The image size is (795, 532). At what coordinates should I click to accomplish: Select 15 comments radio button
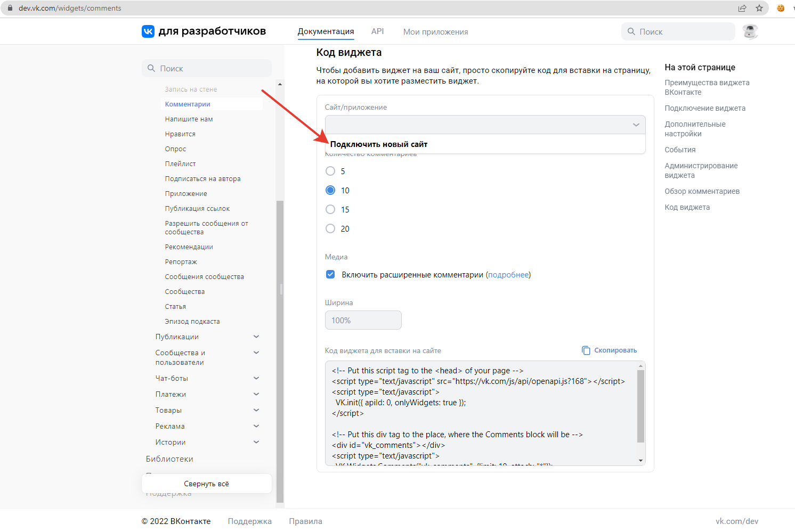330,209
